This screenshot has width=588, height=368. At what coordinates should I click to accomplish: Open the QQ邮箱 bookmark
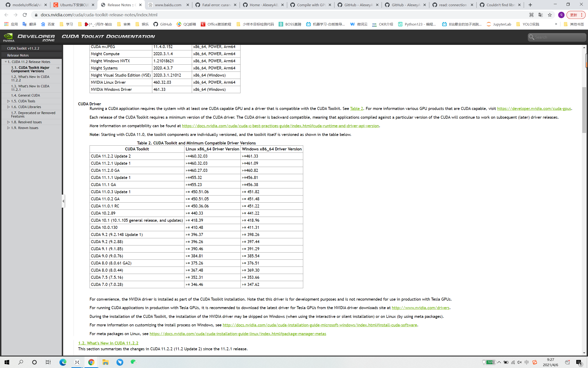186,24
